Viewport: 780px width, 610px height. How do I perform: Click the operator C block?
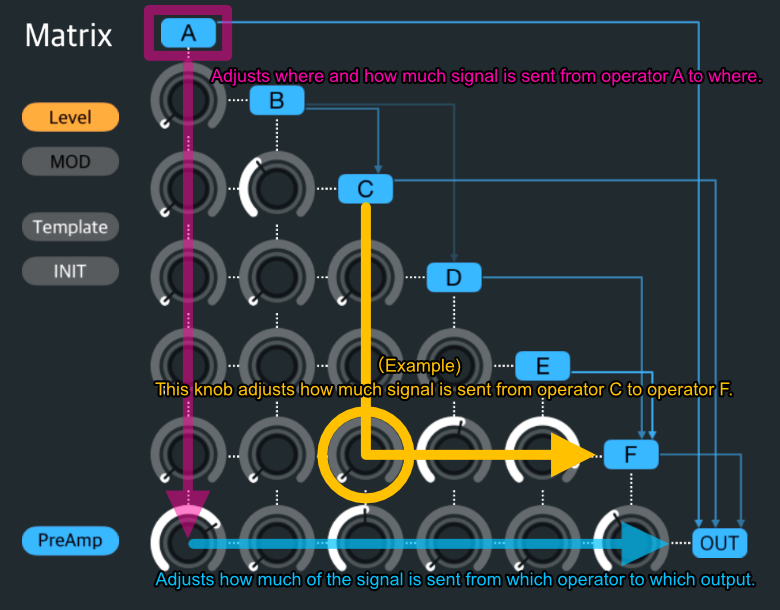coord(365,188)
